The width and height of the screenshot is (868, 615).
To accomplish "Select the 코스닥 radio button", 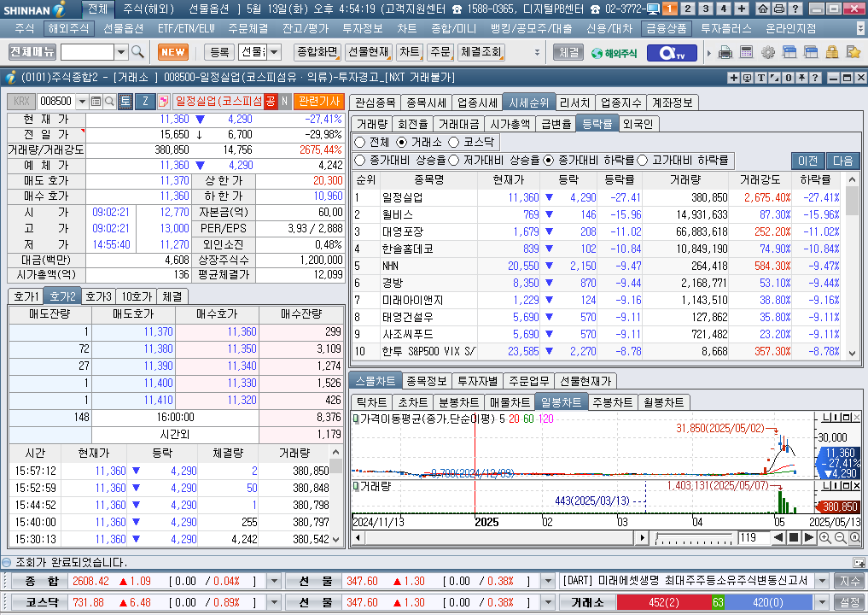I will tap(454, 143).
